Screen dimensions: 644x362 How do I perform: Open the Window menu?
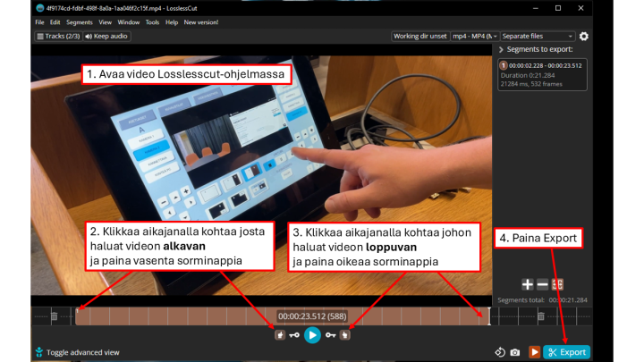tap(129, 22)
